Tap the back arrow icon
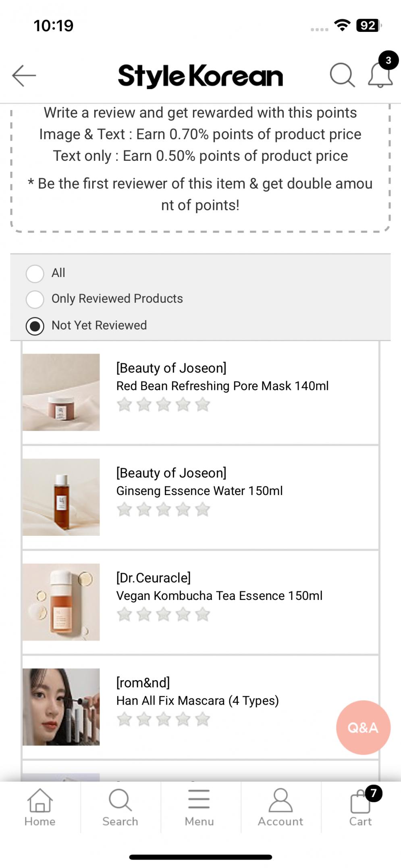401x868 pixels. pyautogui.click(x=24, y=75)
